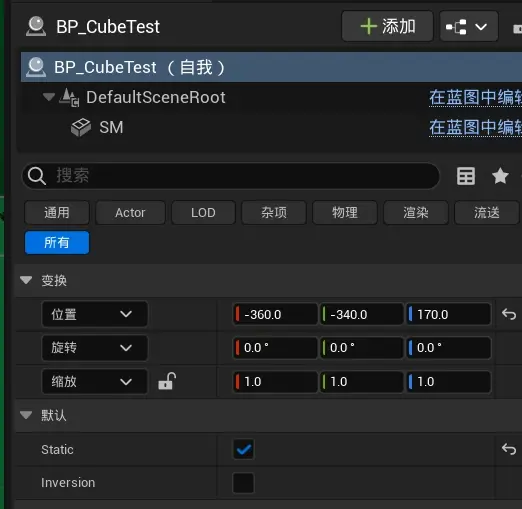Click location Z field 170.0
Image resolution: width=522 pixels, height=509 pixels.
coord(448,314)
